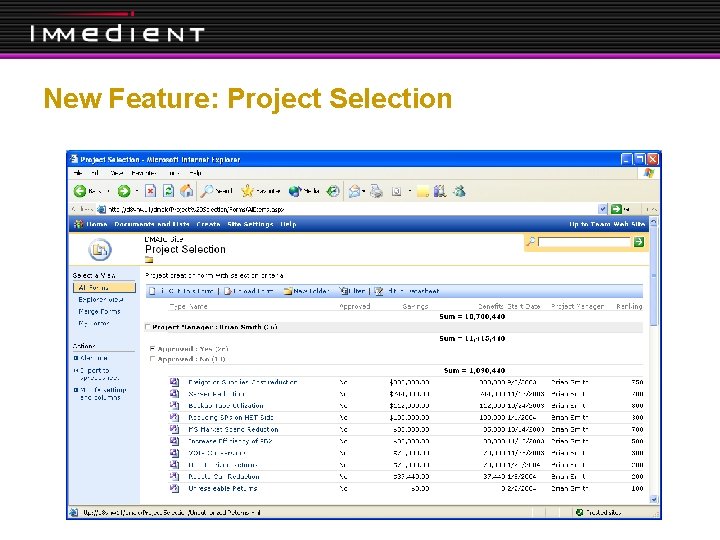Viewport: 720px width, 540px height.
Task: Open the Forward button history dropdown arrow
Action: [137, 191]
